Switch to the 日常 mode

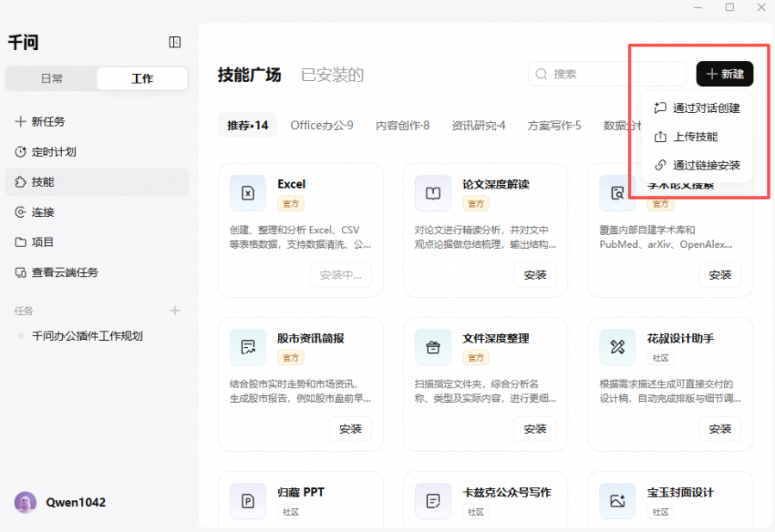click(52, 78)
